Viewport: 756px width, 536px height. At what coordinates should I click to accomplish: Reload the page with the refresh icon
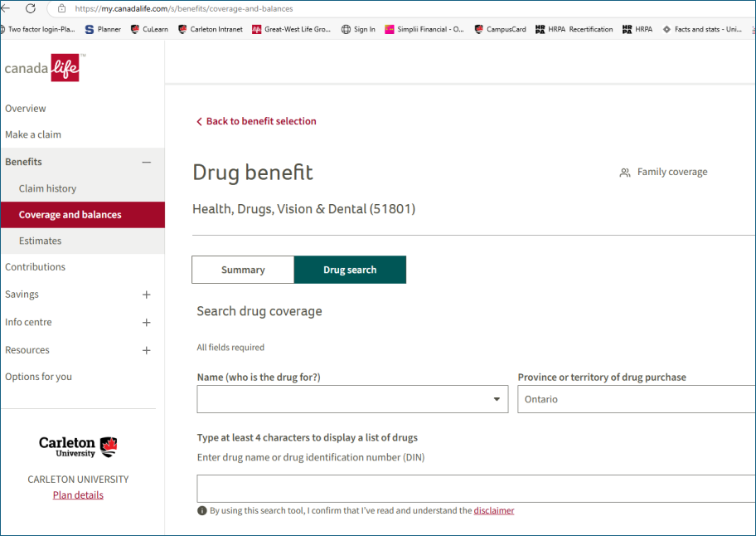pyautogui.click(x=31, y=8)
